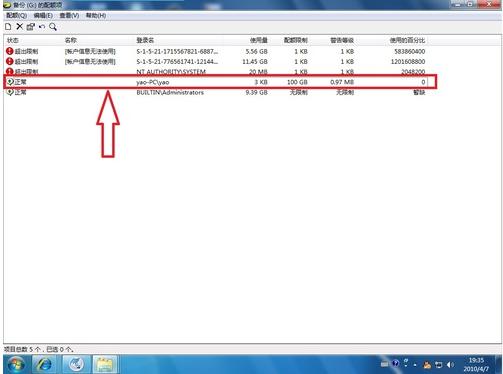Open the Properties toolbar icon

(31, 27)
